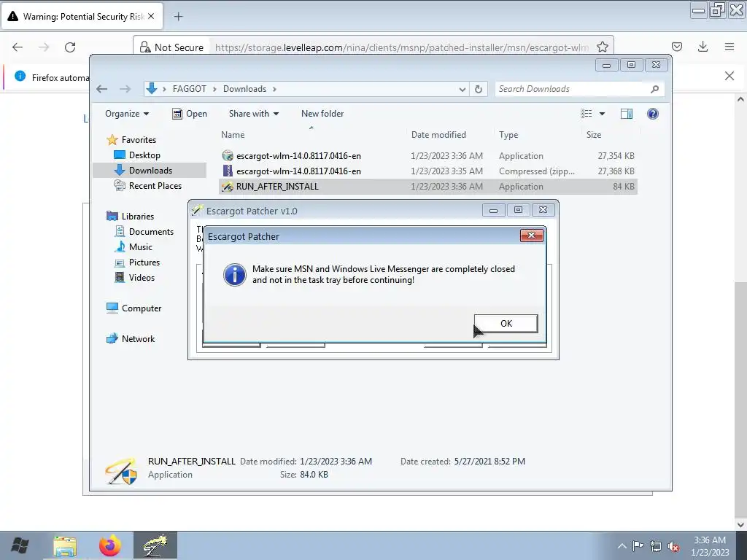
Task: Click the search magnifier icon in Explorer
Action: (x=655, y=89)
